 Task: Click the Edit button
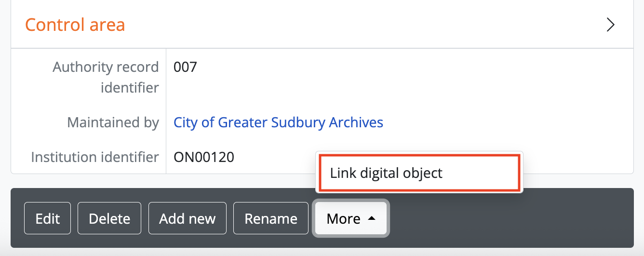click(48, 218)
